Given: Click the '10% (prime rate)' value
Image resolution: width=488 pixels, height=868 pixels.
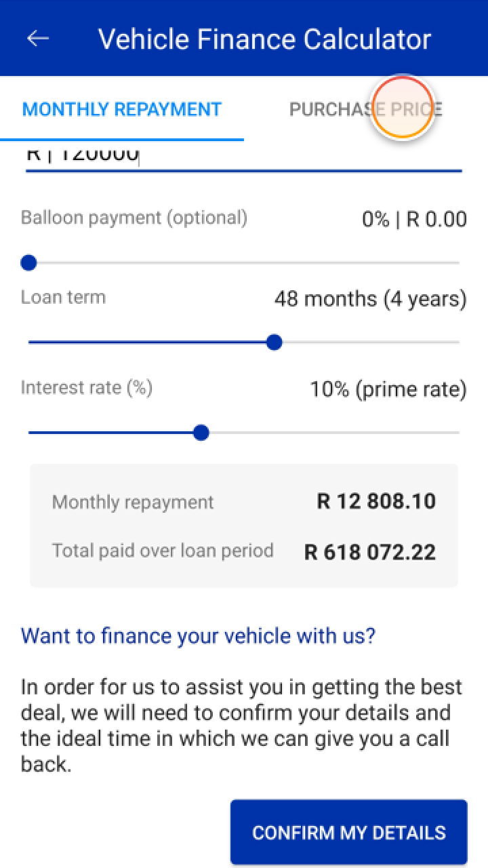Looking at the screenshot, I should click(x=388, y=389).
